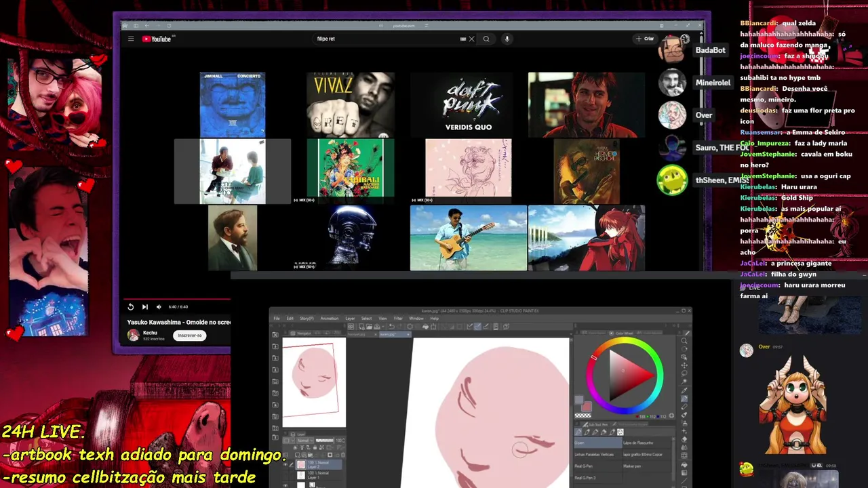Click the next video button in YouTube player
The image size is (868, 488).
pyautogui.click(x=144, y=306)
